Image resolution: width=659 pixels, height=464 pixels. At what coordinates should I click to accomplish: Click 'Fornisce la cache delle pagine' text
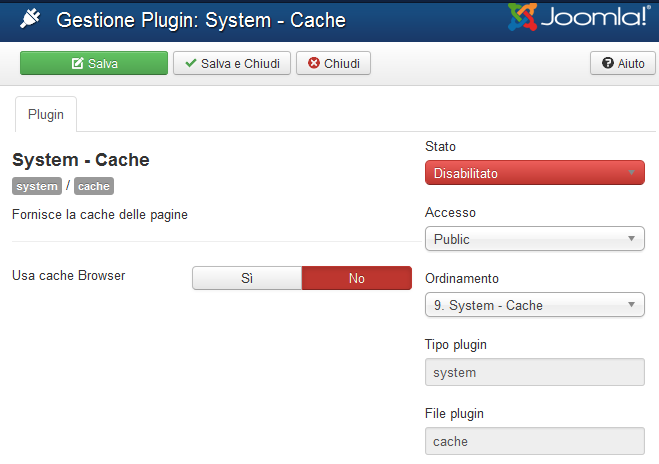(100, 214)
